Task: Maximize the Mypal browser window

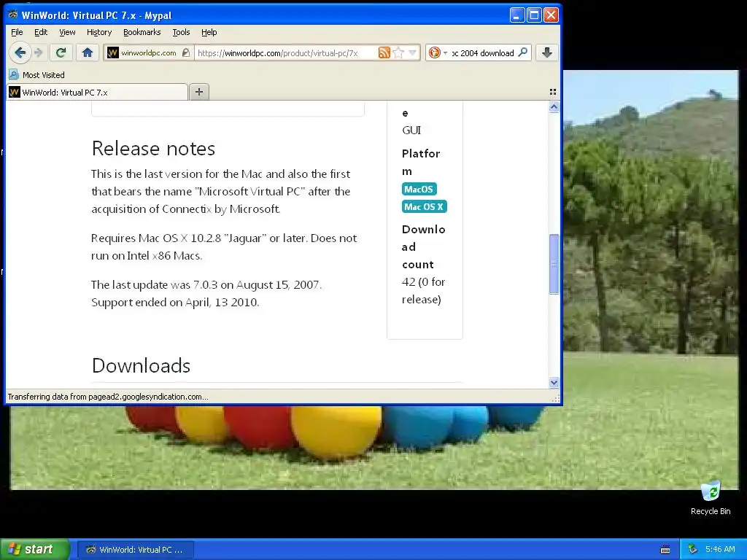Action: tap(534, 15)
